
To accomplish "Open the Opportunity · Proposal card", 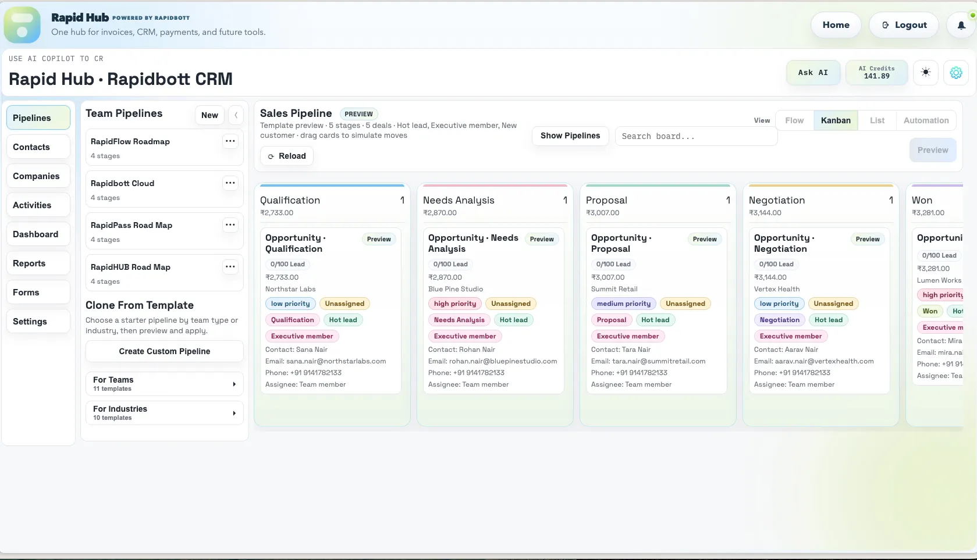I will pos(656,311).
